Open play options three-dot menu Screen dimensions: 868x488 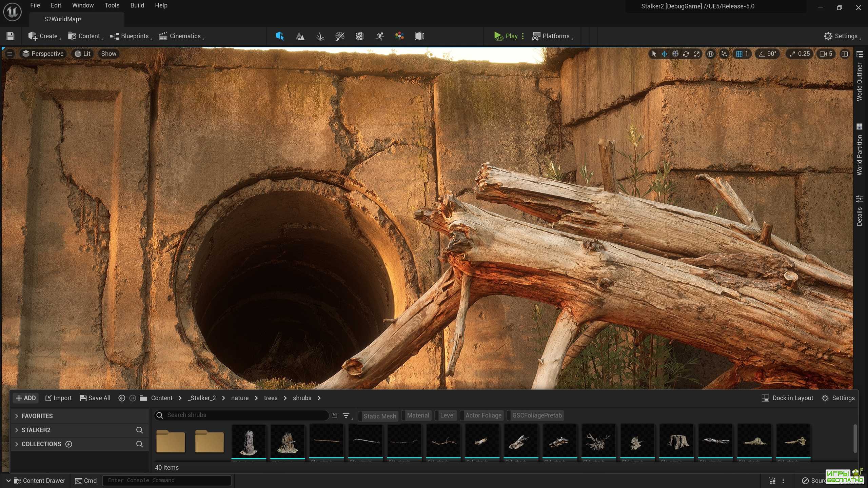pyautogui.click(x=523, y=36)
